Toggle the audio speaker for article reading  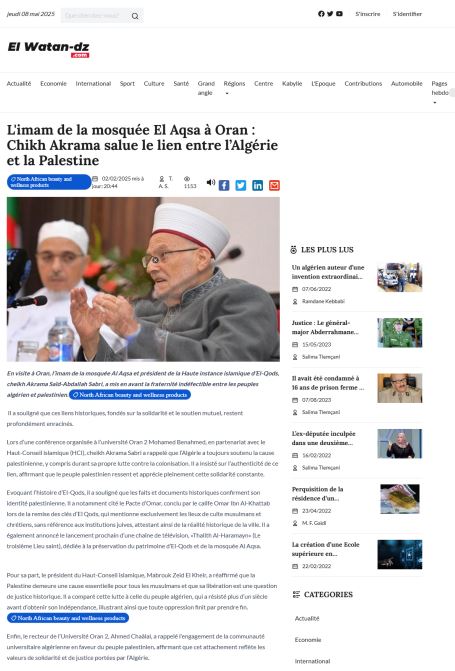(x=211, y=182)
